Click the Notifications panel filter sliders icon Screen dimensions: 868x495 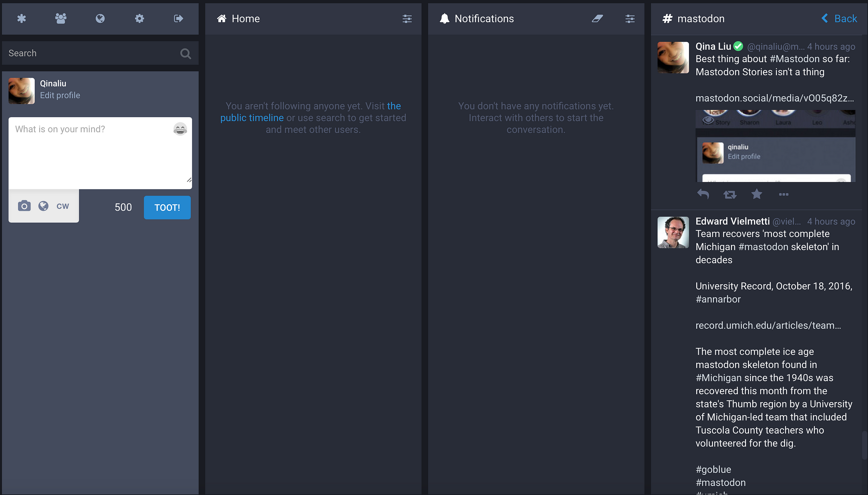tap(630, 18)
